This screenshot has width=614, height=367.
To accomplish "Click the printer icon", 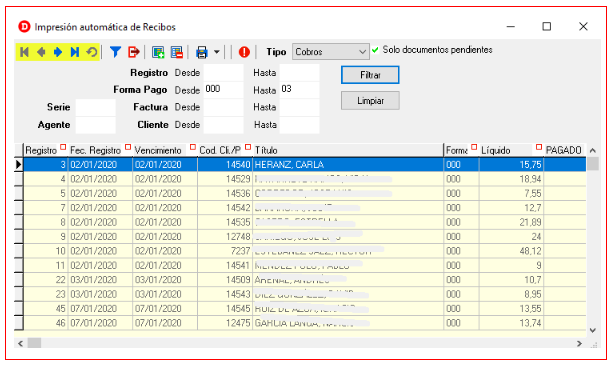I will pos(202,52).
